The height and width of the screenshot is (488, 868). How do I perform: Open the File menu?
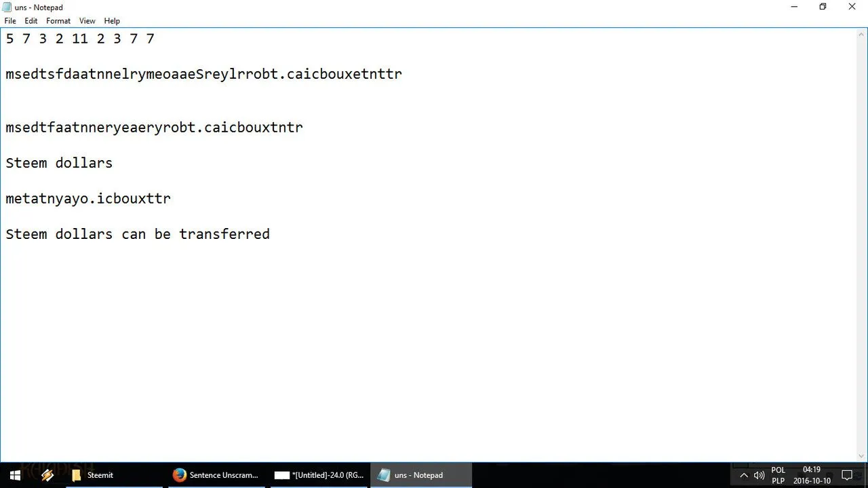pos(10,21)
